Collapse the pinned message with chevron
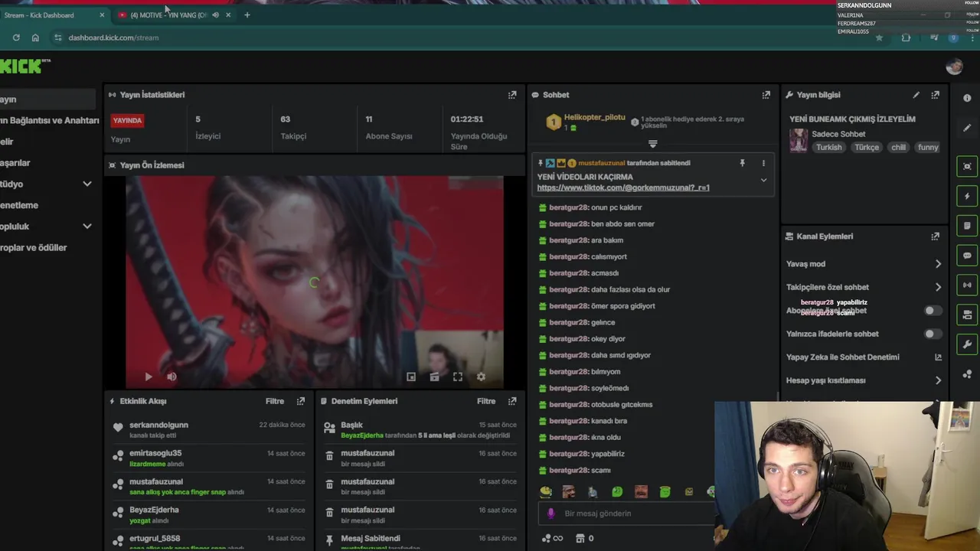Image resolution: width=980 pixels, height=551 pixels. tap(763, 180)
